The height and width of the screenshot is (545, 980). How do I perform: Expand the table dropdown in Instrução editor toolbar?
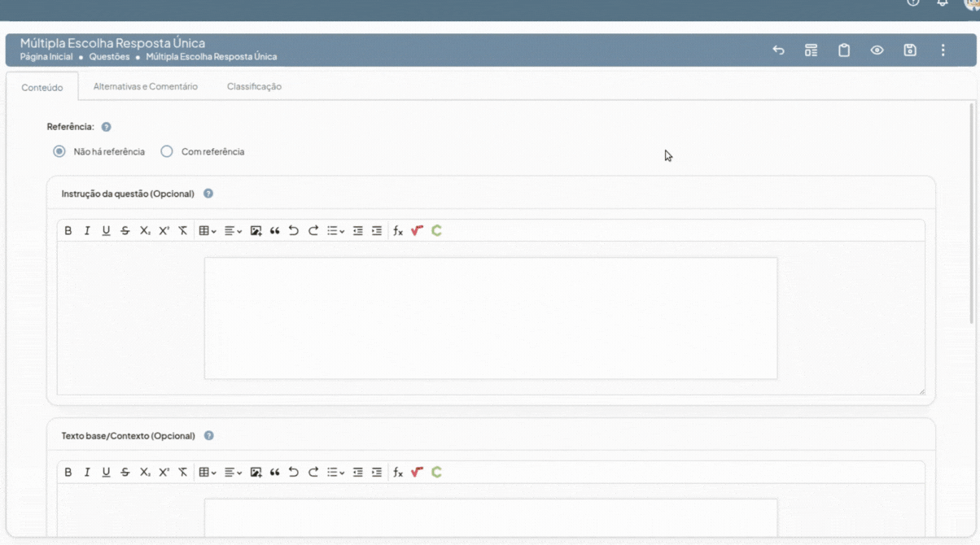pos(208,231)
